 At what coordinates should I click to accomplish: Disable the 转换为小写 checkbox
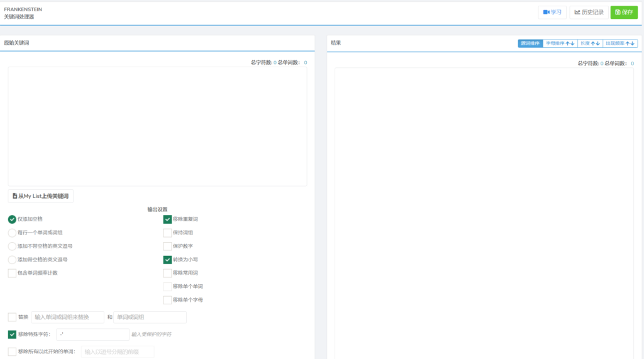coord(167,260)
